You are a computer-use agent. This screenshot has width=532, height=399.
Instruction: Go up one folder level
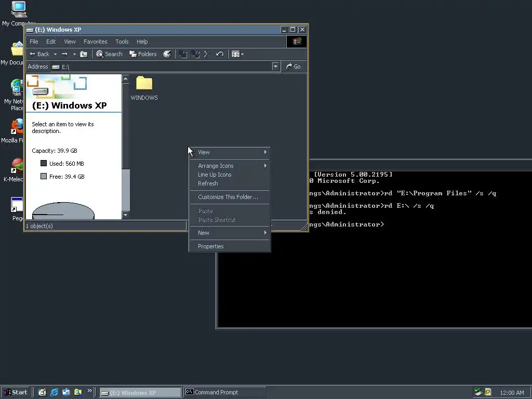[84, 54]
